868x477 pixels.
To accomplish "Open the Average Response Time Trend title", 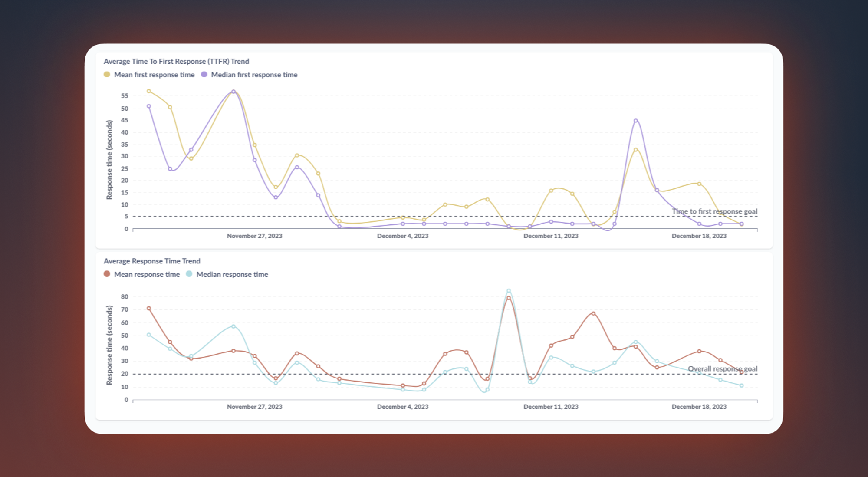I will [152, 261].
